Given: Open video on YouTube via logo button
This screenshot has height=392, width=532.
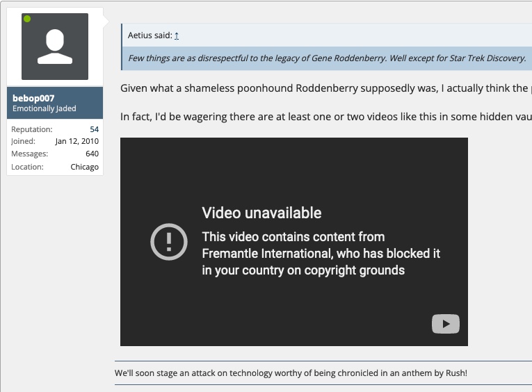Looking at the screenshot, I should [445, 324].
